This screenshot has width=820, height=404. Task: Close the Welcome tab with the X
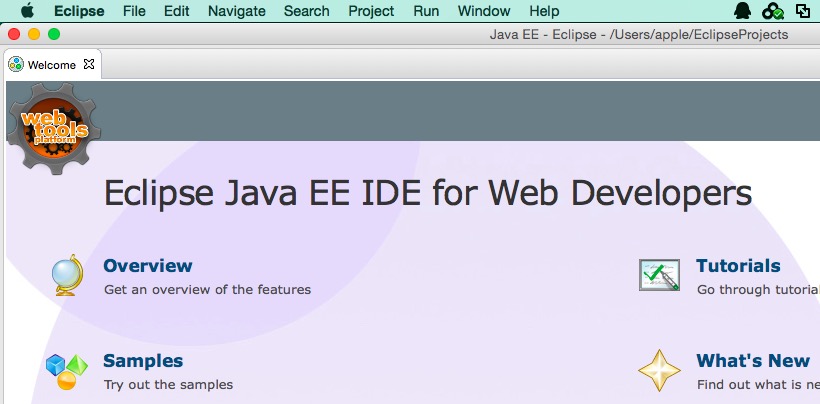click(89, 64)
